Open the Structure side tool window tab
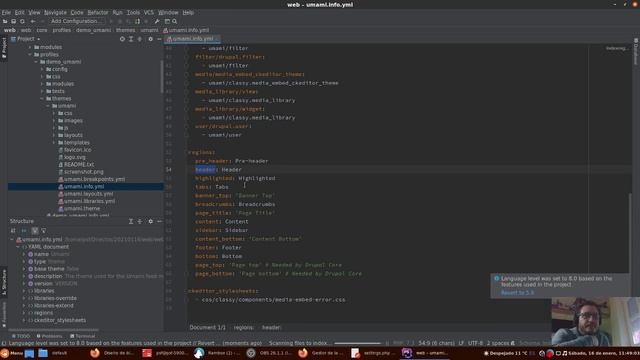The image size is (640, 360). click(x=4, y=282)
